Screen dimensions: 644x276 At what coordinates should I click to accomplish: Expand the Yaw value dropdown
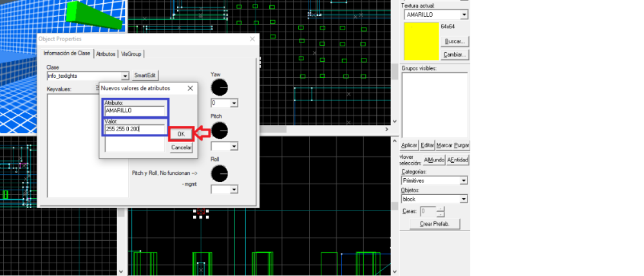[234, 103]
